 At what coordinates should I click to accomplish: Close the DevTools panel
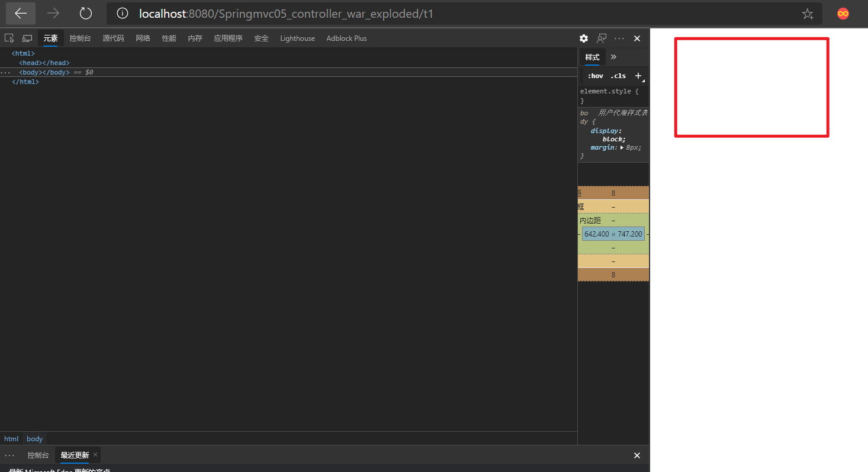pos(637,38)
